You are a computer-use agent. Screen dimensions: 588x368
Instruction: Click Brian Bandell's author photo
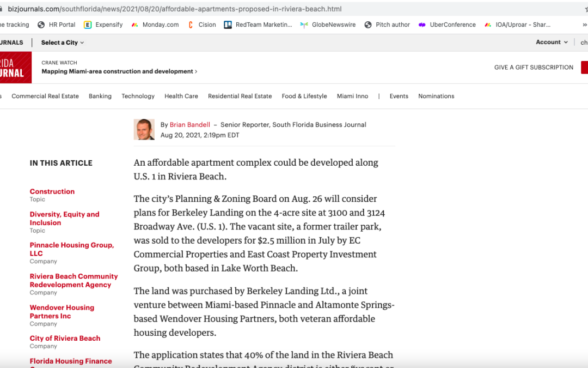pos(144,130)
